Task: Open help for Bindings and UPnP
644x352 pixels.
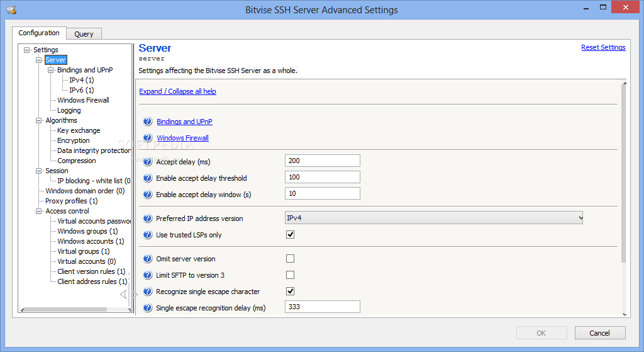Action: pyautogui.click(x=147, y=122)
